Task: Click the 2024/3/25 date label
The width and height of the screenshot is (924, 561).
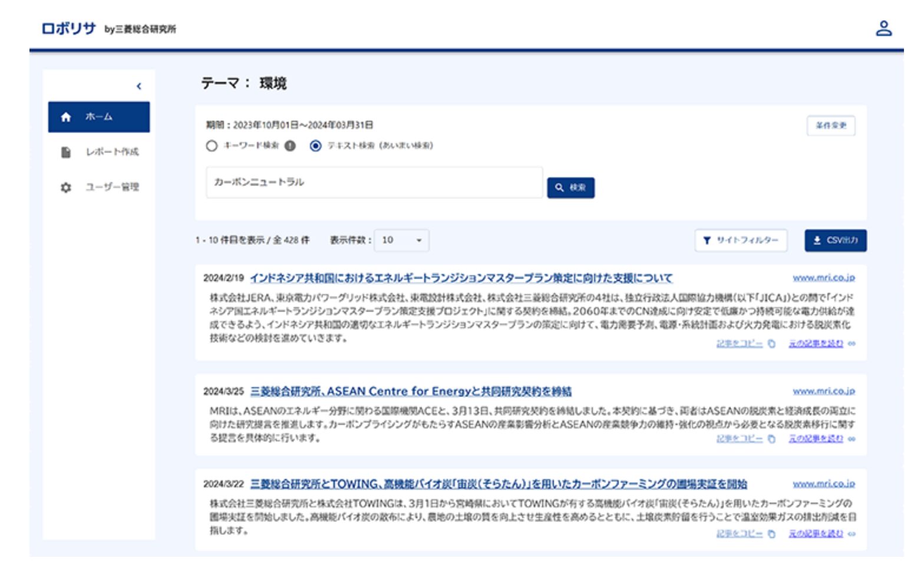Action: coord(223,391)
